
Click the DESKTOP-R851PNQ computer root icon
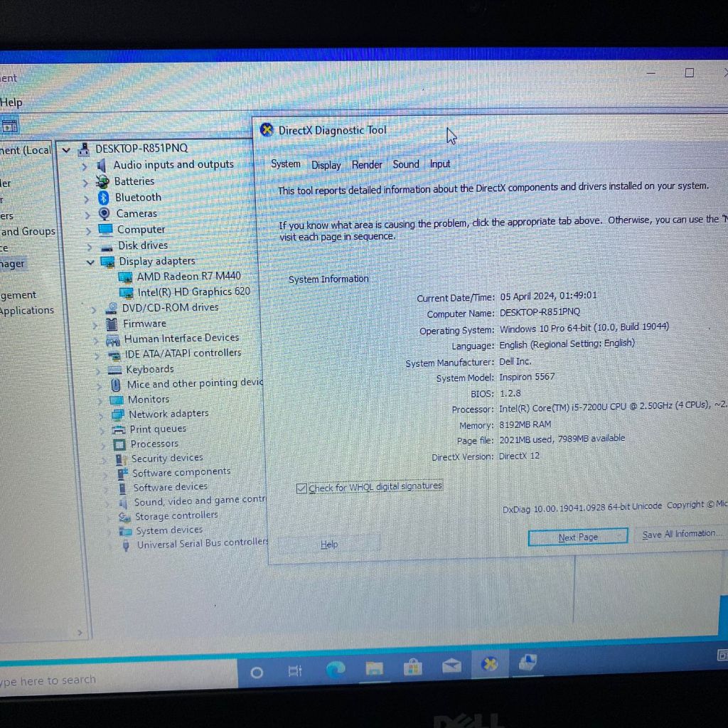pos(84,149)
